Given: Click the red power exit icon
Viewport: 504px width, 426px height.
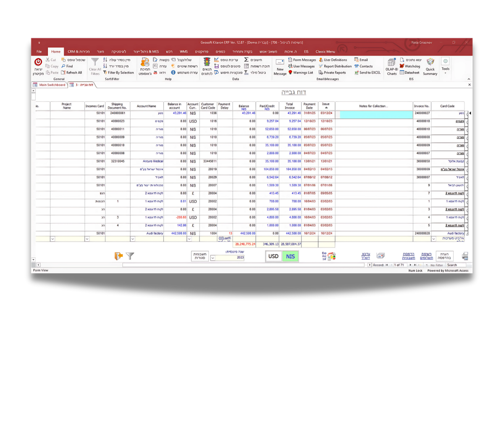Looking at the screenshot, I should coord(38,62).
